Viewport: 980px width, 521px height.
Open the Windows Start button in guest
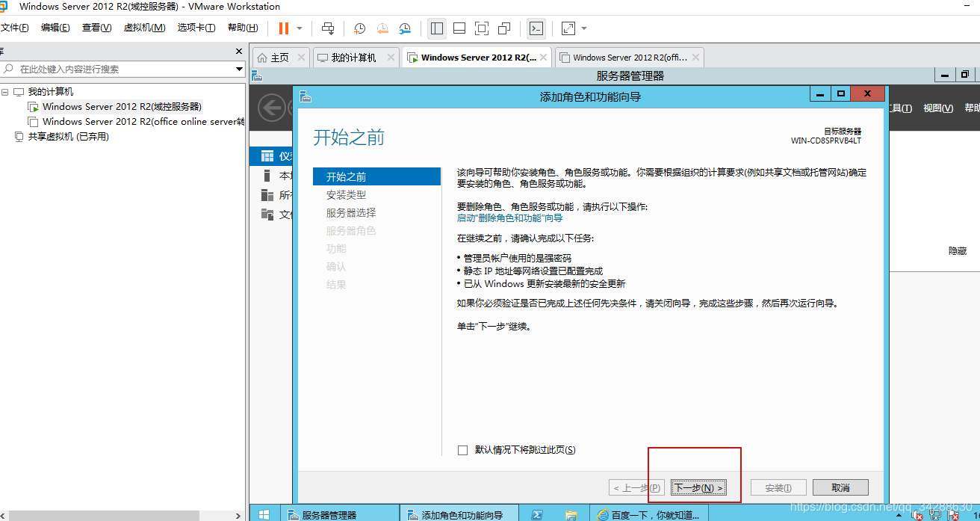click(x=264, y=514)
